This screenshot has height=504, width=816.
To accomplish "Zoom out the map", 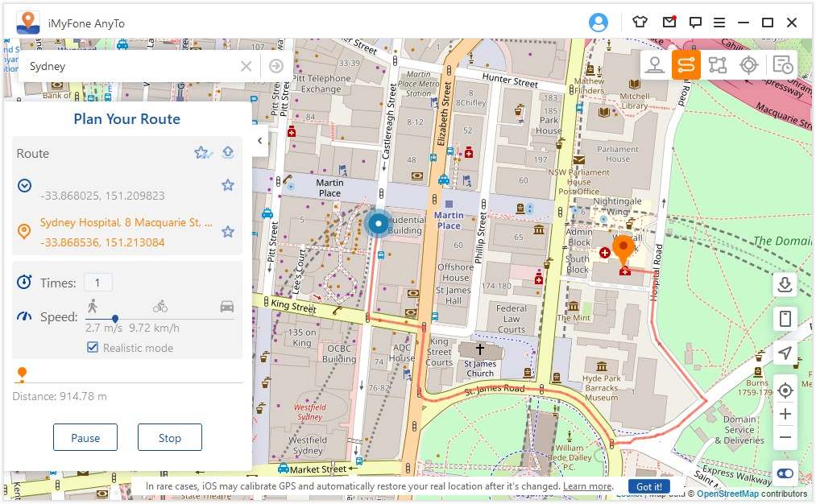I will click(x=785, y=437).
